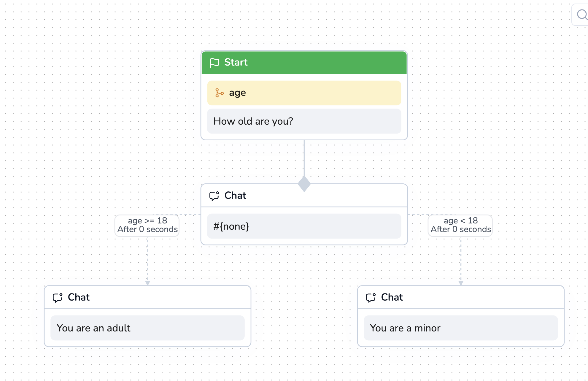Click the search magnifier icon

[582, 15]
